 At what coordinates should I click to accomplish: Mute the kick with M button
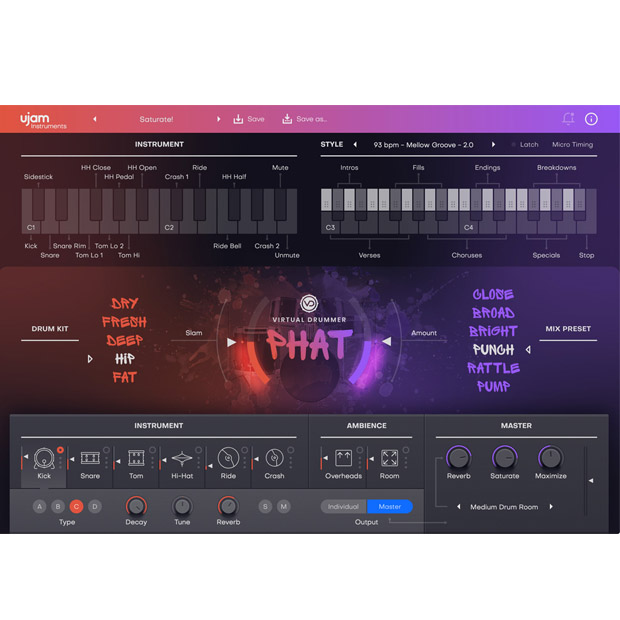(284, 507)
